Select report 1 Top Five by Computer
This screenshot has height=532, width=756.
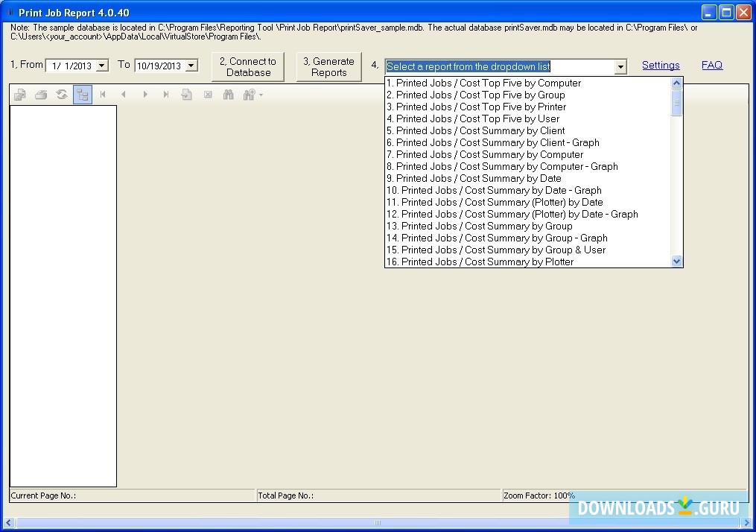coord(527,83)
